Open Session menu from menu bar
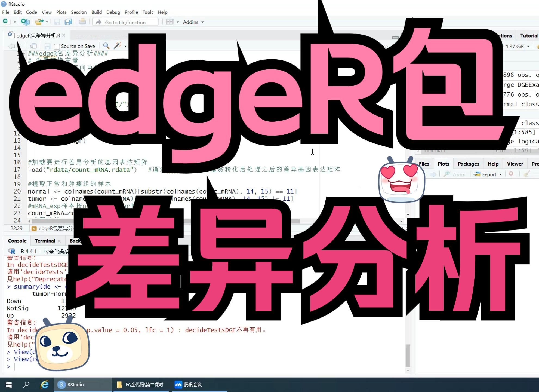Image resolution: width=539 pixels, height=392 pixels. point(79,12)
